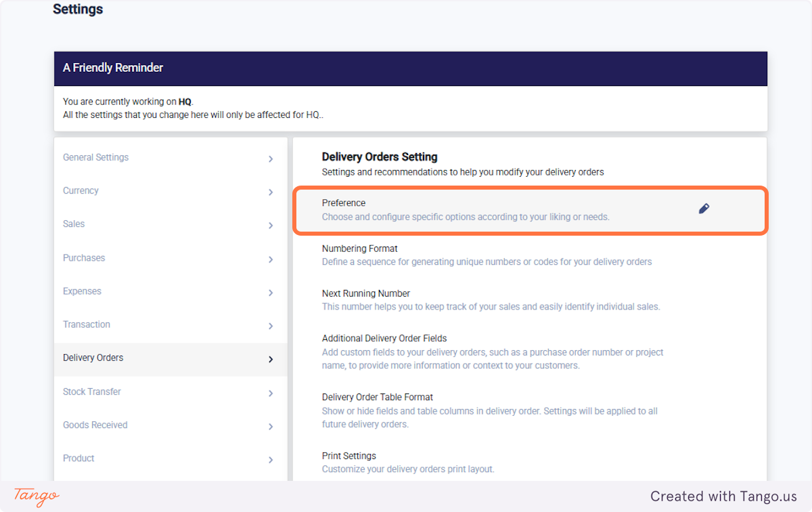The width and height of the screenshot is (812, 512).
Task: Open General Settings in the sidebar
Action: (171, 158)
